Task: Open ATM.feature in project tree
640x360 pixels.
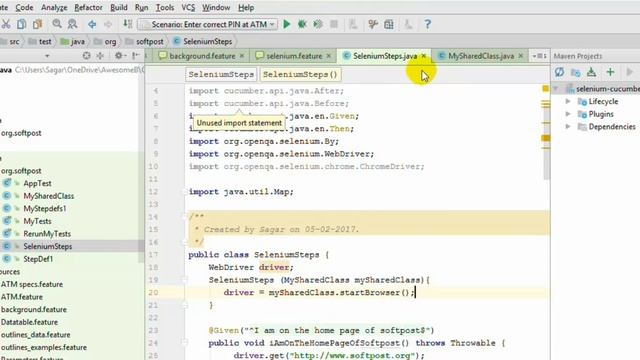Action: pyautogui.click(x=22, y=297)
